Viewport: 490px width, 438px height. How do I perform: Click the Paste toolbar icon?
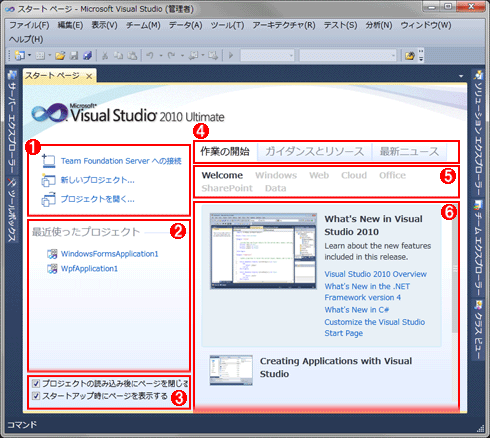click(x=132, y=55)
